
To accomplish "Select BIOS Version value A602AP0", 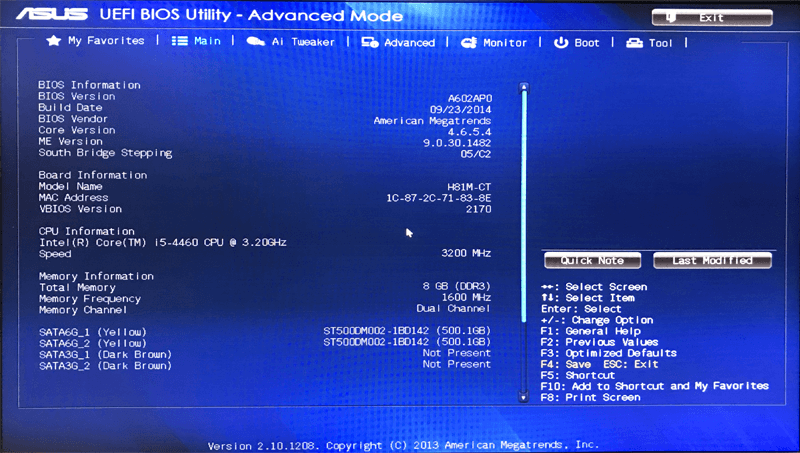I will click(x=470, y=98).
